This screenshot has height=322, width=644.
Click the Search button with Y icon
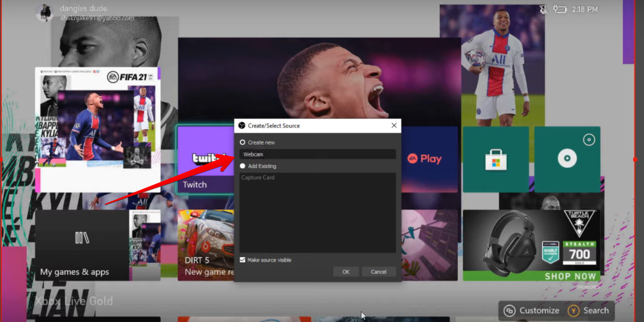click(588, 311)
